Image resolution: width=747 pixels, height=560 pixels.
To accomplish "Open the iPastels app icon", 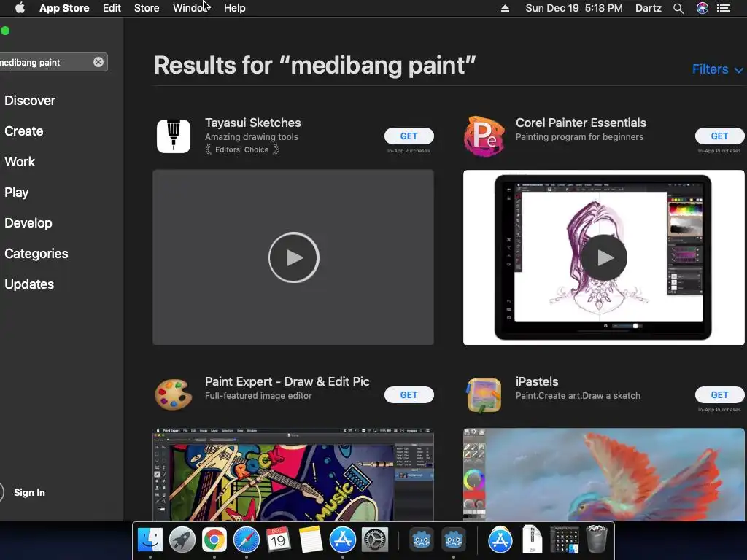I will coord(484,394).
